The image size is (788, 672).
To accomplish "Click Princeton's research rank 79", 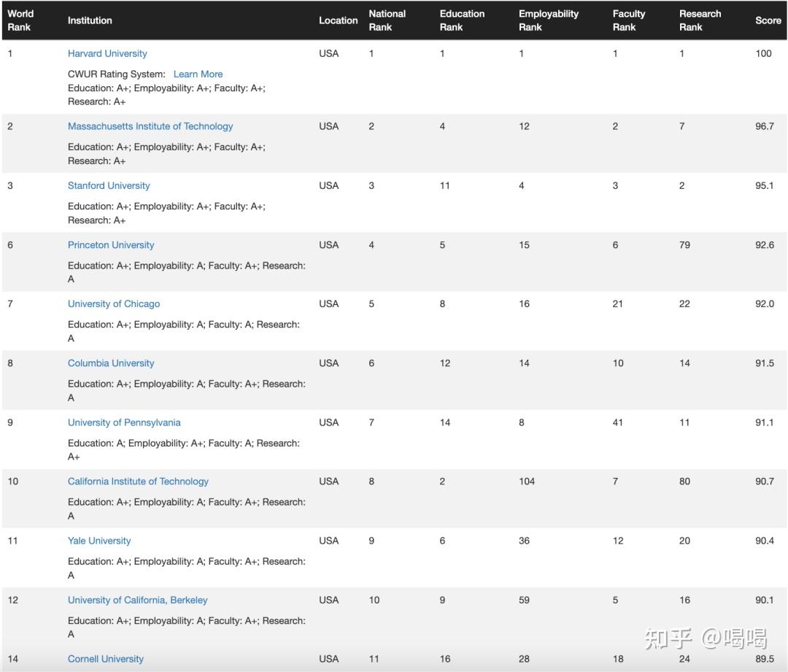I will pyautogui.click(x=684, y=244).
